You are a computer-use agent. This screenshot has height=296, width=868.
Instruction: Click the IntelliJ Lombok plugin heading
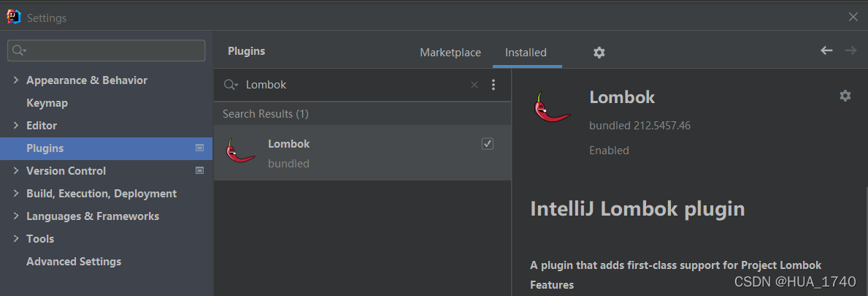(638, 209)
